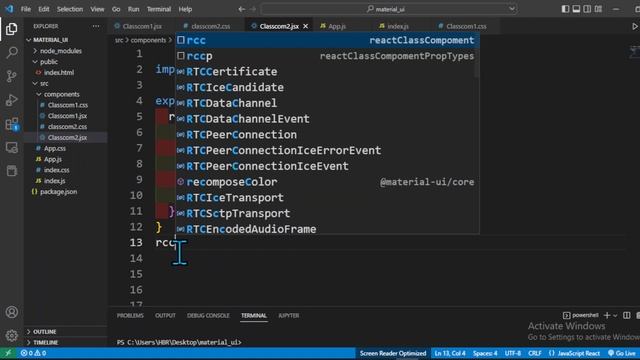
Task: Choose the recomposeColor suggestion
Action: (x=327, y=182)
